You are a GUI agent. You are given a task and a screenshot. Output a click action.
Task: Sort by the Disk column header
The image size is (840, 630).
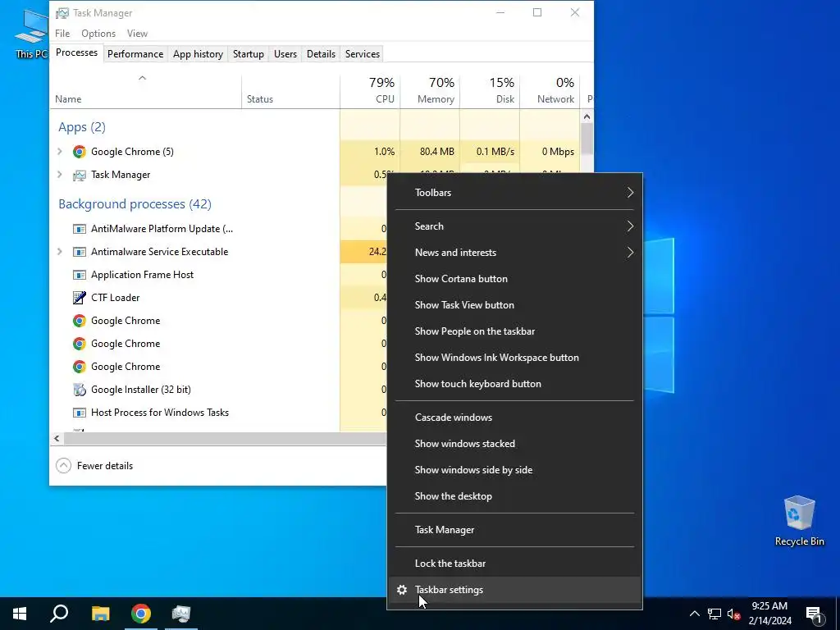[x=491, y=91]
